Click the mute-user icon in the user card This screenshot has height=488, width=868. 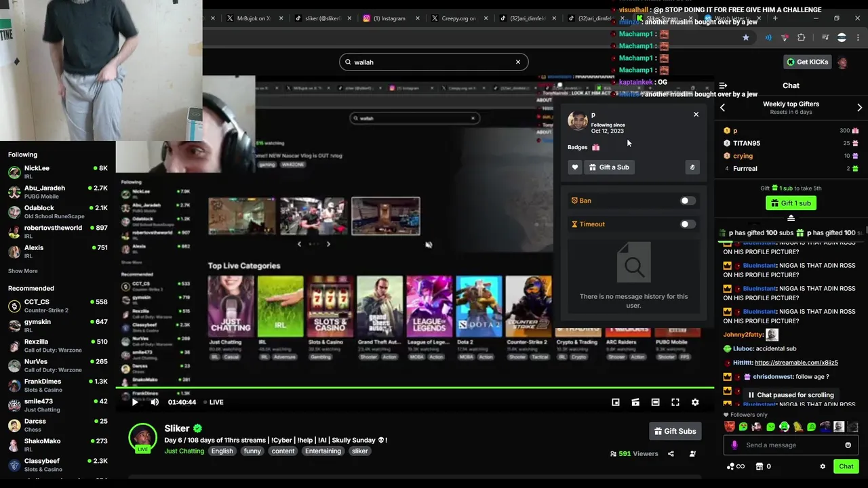692,167
